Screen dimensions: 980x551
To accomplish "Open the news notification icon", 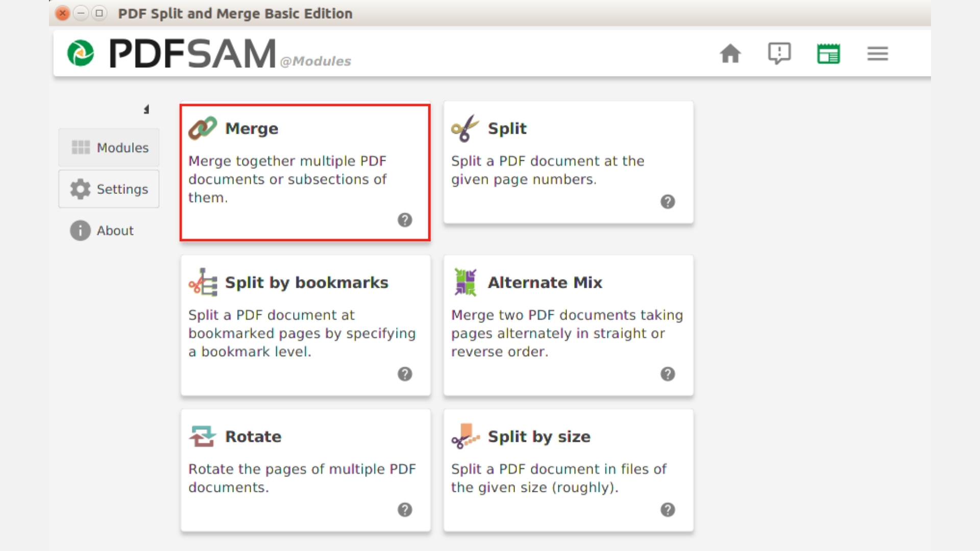I will (779, 53).
